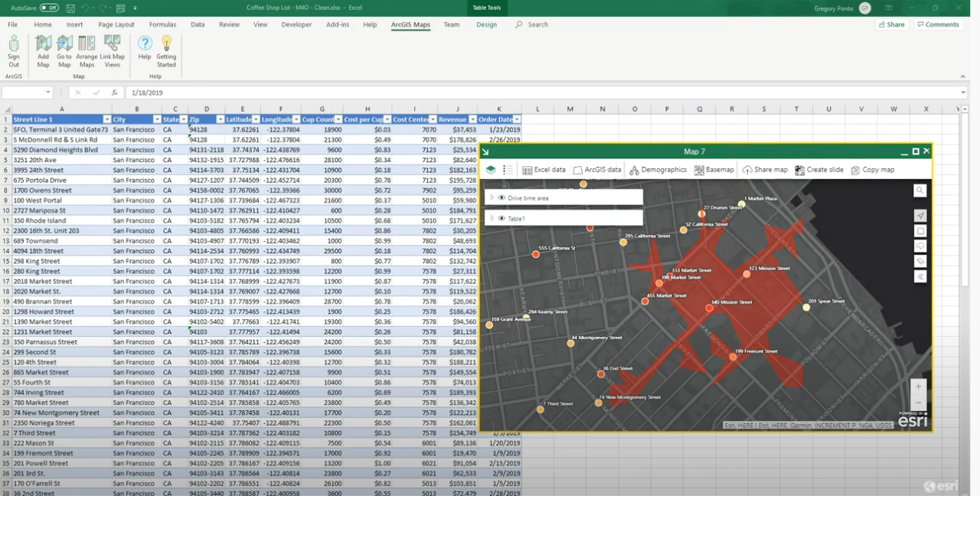Toggle the AutoSave switch

coord(49,8)
